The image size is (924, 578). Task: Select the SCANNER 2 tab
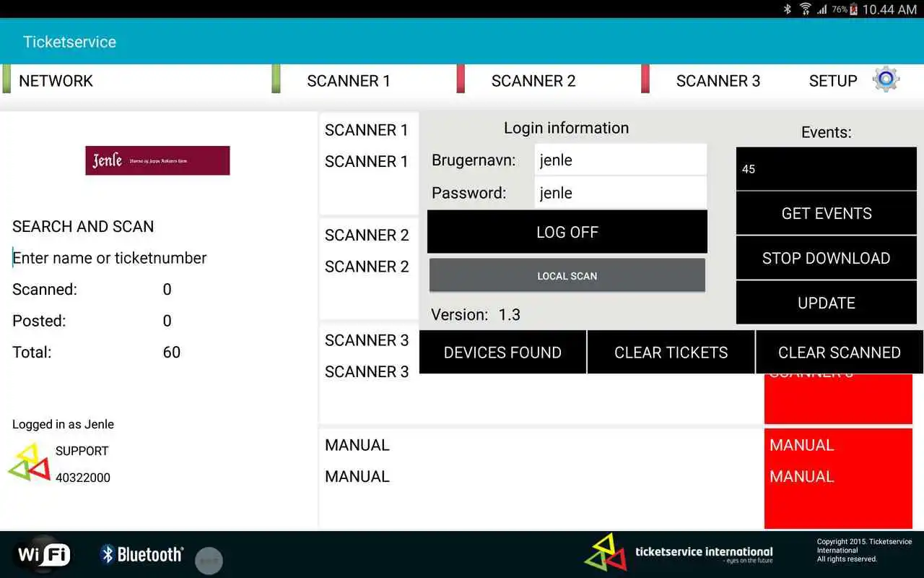click(x=533, y=81)
